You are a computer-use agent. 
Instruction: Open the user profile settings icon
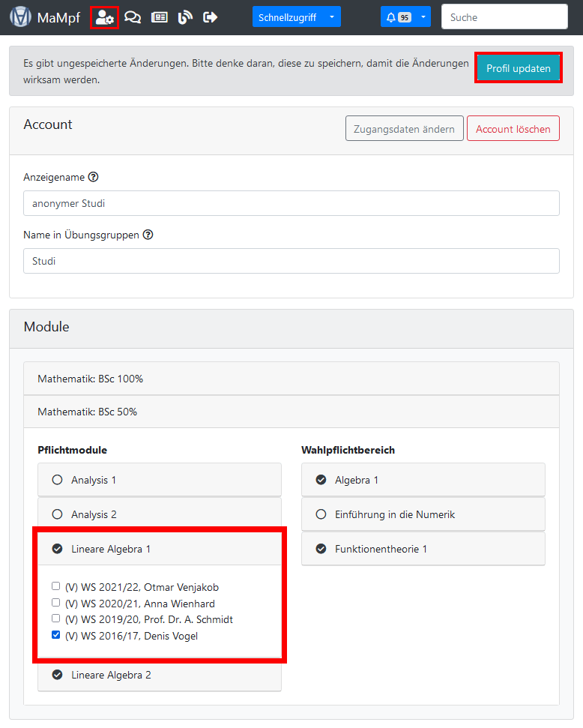(x=104, y=17)
